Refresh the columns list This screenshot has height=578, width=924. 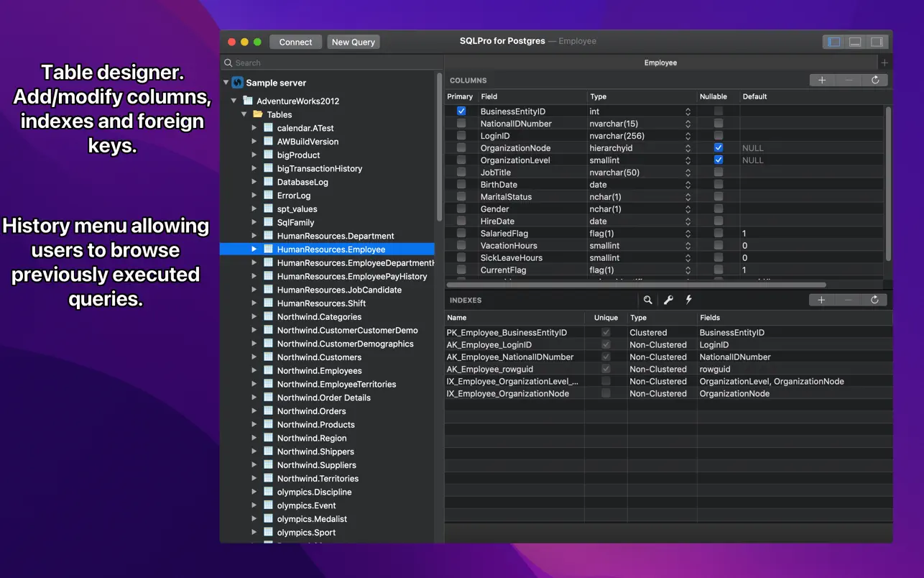point(875,81)
